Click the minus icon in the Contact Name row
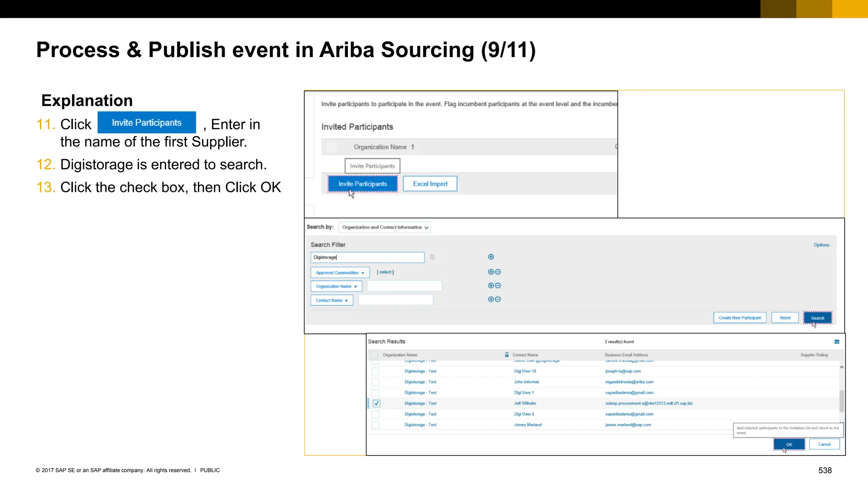The height and width of the screenshot is (488, 868). (498, 299)
